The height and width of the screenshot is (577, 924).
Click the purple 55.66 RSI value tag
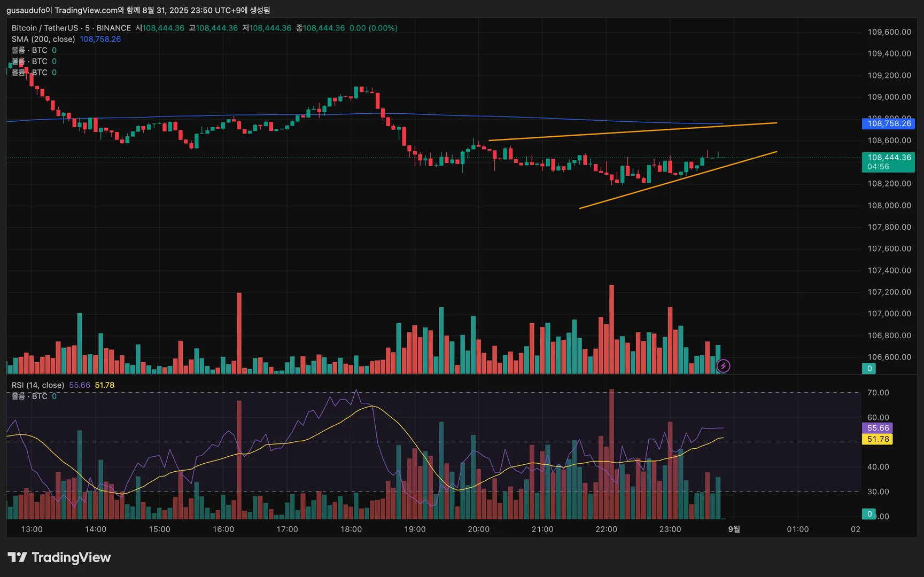(877, 428)
